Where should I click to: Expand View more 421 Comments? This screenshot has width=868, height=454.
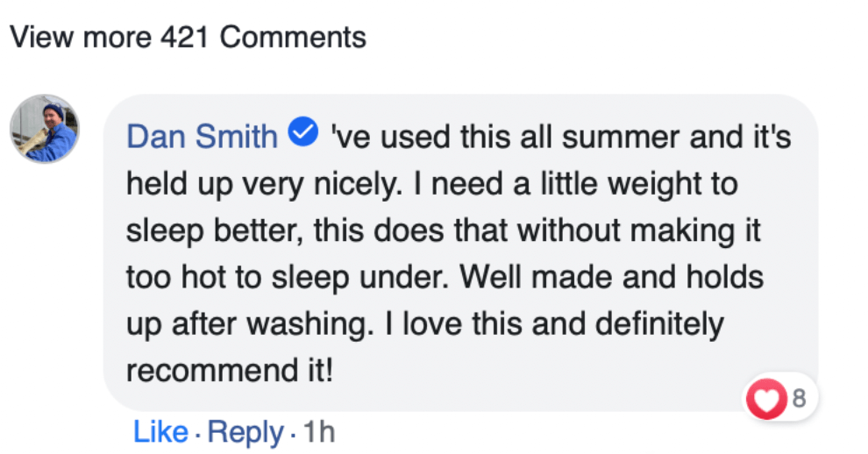click(188, 37)
